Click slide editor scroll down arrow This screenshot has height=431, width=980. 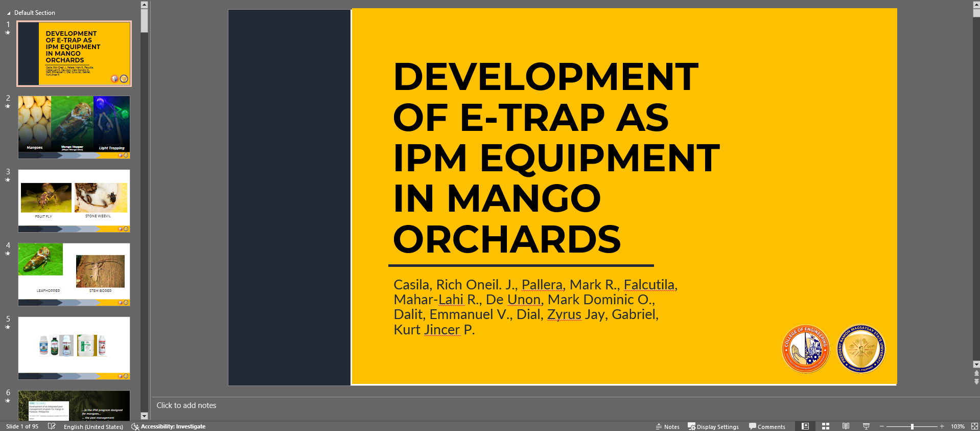(976, 365)
